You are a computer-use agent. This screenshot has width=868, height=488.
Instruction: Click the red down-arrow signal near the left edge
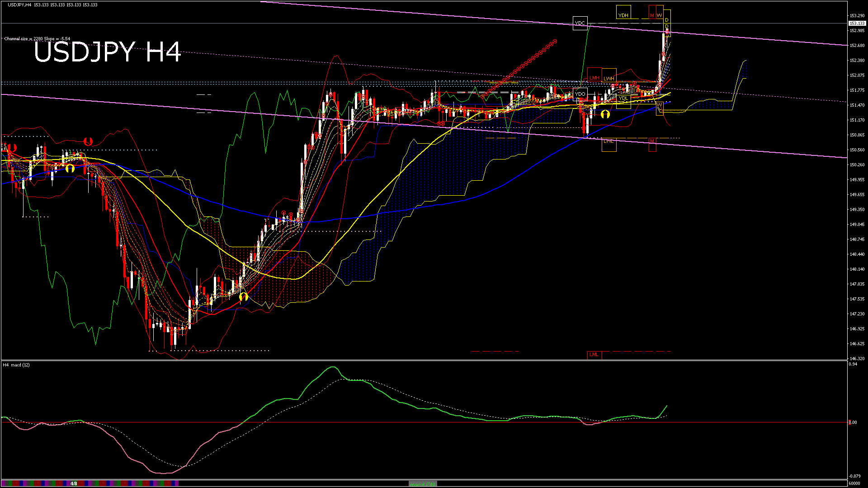coord(12,148)
